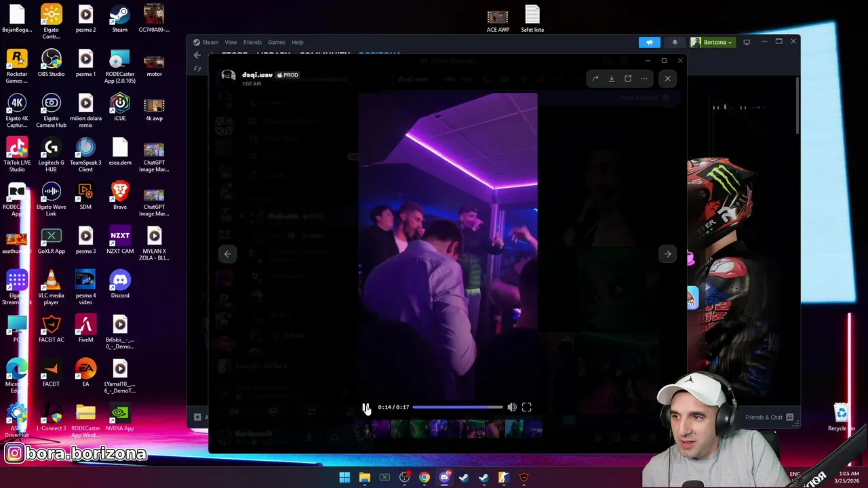The image size is (868, 488).
Task: Select the OBS Studio desktop icon
Action: [x=52, y=63]
